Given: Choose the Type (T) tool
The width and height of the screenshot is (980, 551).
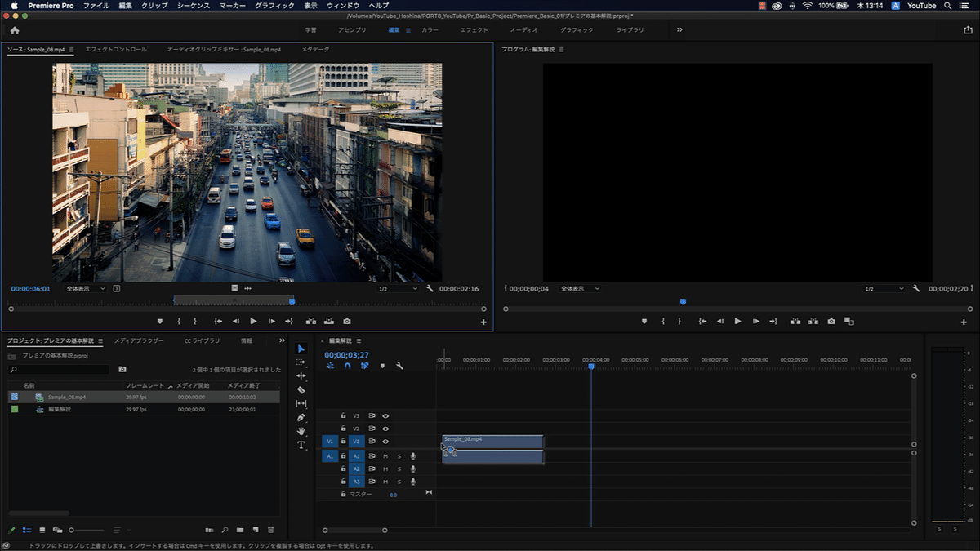Looking at the screenshot, I should point(301,445).
